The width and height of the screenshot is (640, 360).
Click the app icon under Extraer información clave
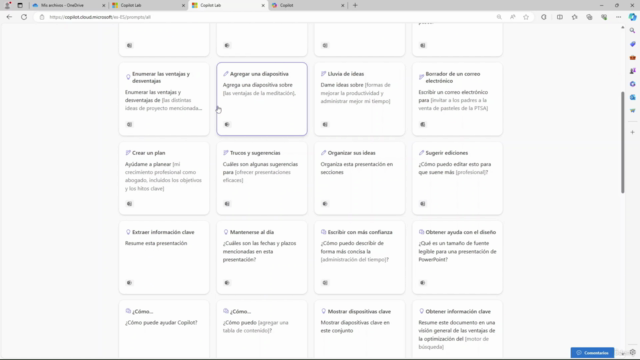click(x=129, y=282)
